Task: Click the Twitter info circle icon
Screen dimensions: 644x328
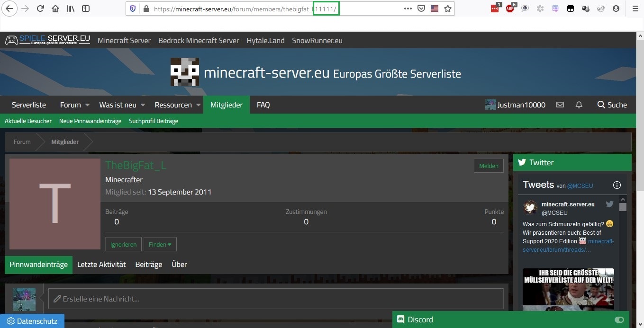Action: (617, 185)
